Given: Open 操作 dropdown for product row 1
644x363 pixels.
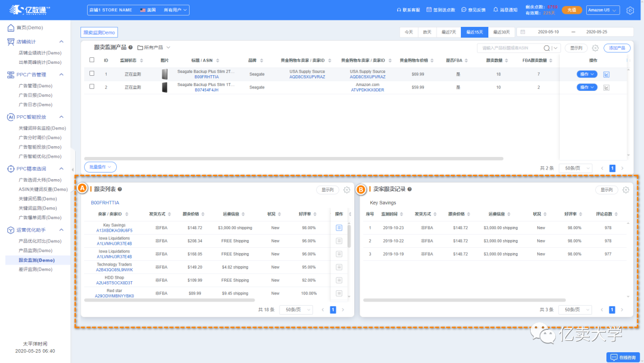Looking at the screenshot, I should point(587,75).
